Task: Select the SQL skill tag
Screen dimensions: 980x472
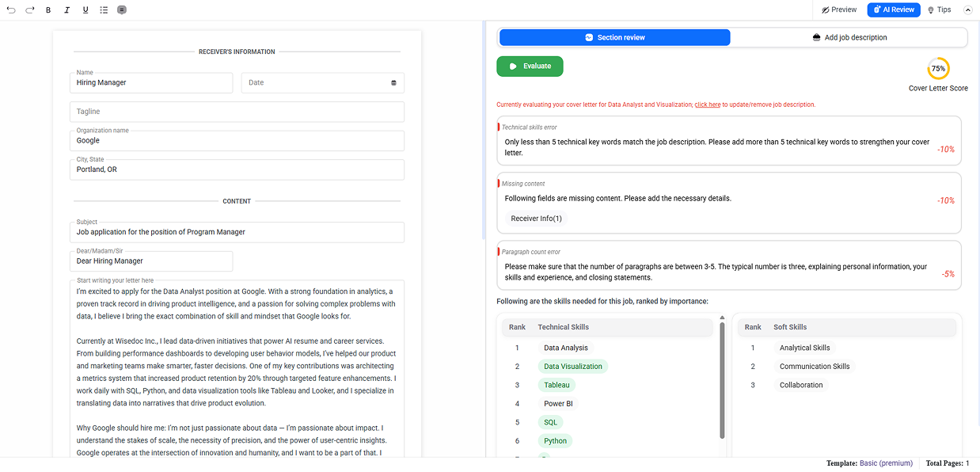Action: point(551,422)
